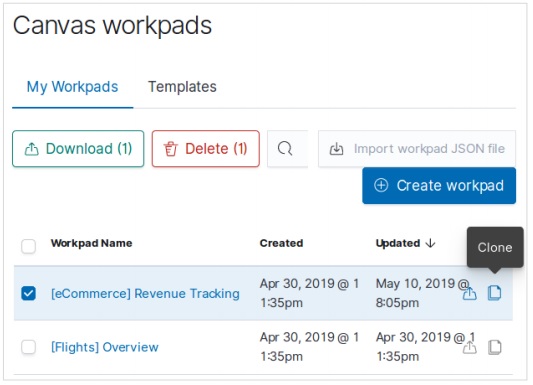Open the Flights Overview workpad link
Screen dimensions: 533x385
(x=105, y=347)
